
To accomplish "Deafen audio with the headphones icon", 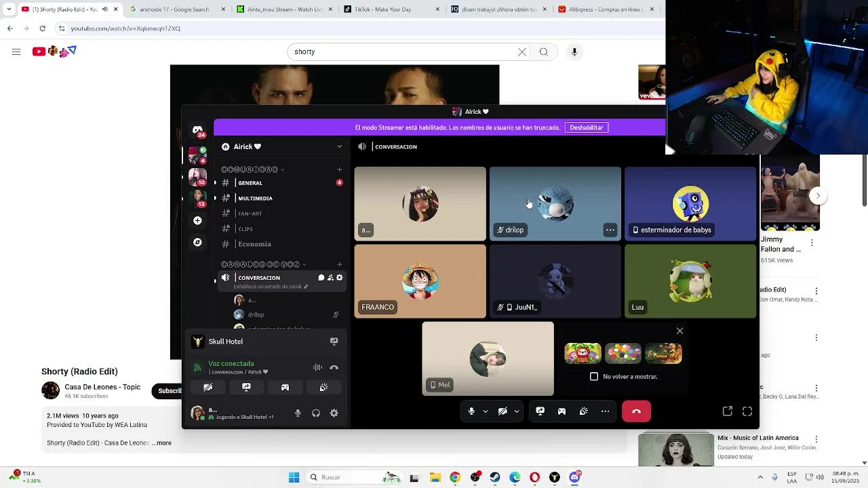I will click(316, 413).
